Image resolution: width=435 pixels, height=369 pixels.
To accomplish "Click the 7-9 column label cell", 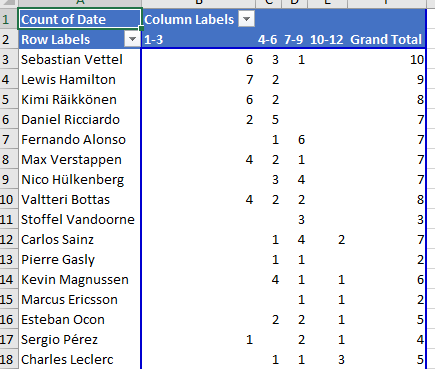I will (x=294, y=39).
